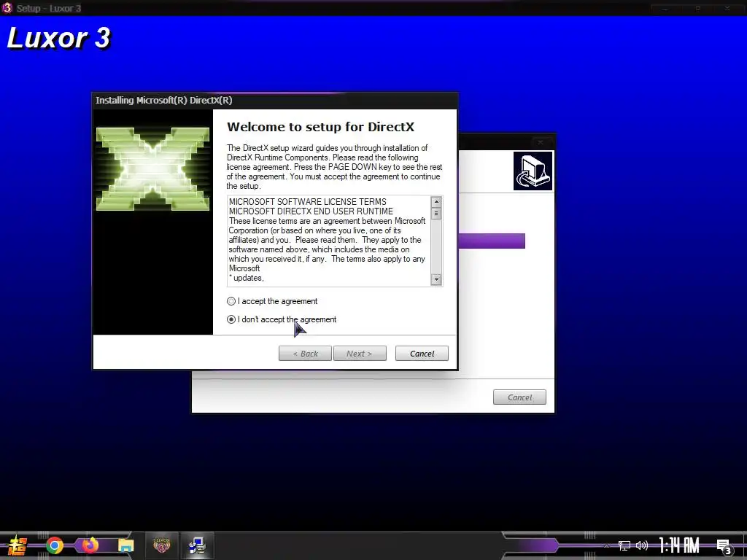Image resolution: width=747 pixels, height=560 pixels.
Task: Cancel the DirectX setup wizard
Action: (422, 354)
